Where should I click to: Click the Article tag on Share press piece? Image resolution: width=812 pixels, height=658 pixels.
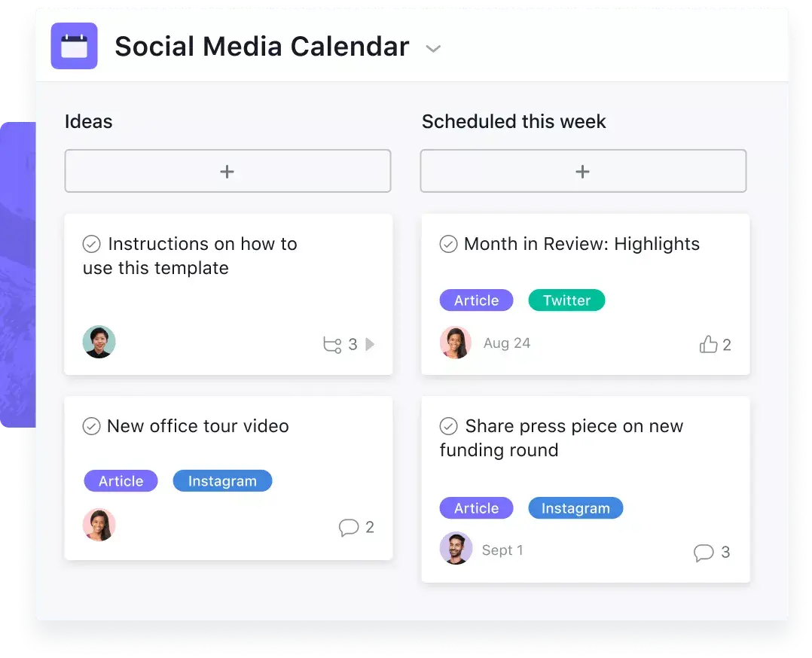476,508
